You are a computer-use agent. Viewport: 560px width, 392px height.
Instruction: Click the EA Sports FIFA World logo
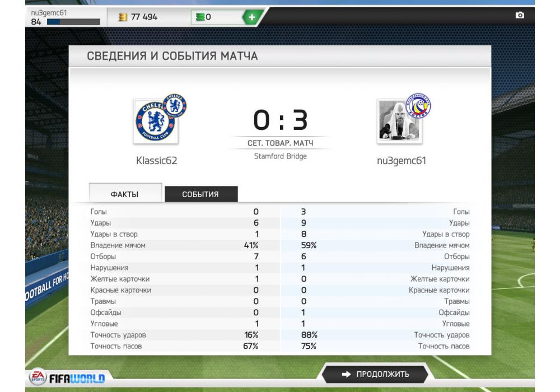(67, 377)
